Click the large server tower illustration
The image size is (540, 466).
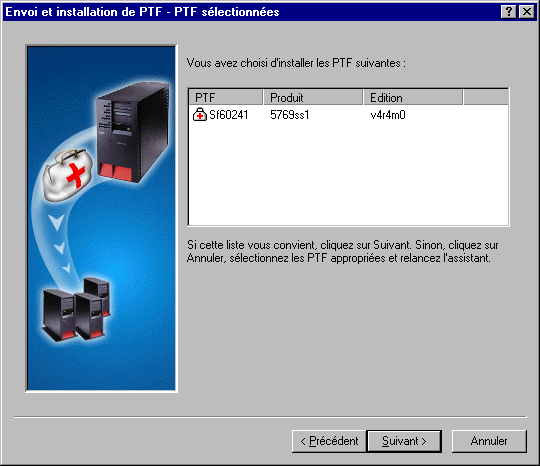click(x=132, y=133)
